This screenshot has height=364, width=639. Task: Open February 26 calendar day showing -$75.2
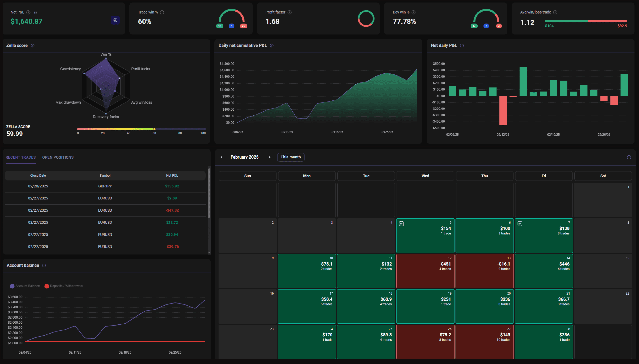(425, 342)
